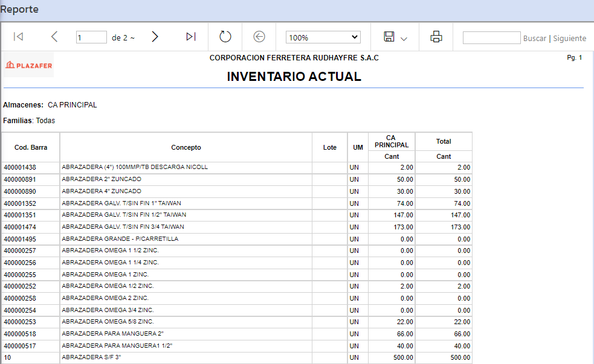Click barcode 400000258
This screenshot has width=594, height=364.
click(20, 298)
